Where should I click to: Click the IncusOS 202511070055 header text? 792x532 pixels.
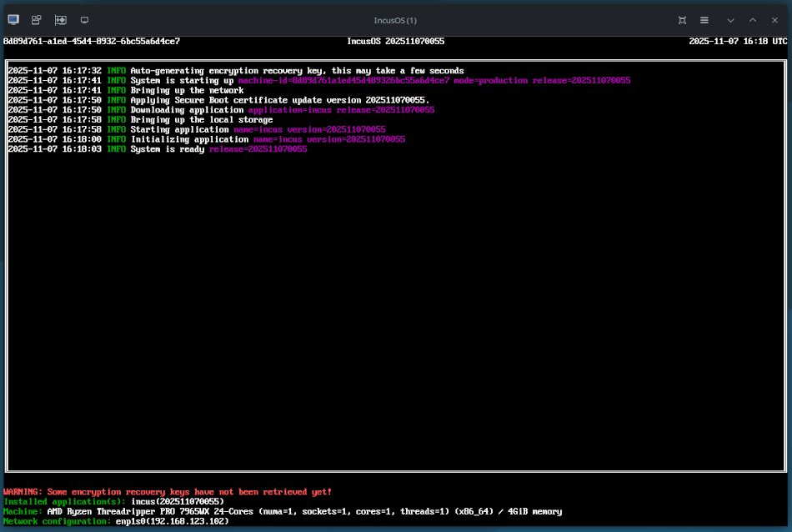pos(395,40)
